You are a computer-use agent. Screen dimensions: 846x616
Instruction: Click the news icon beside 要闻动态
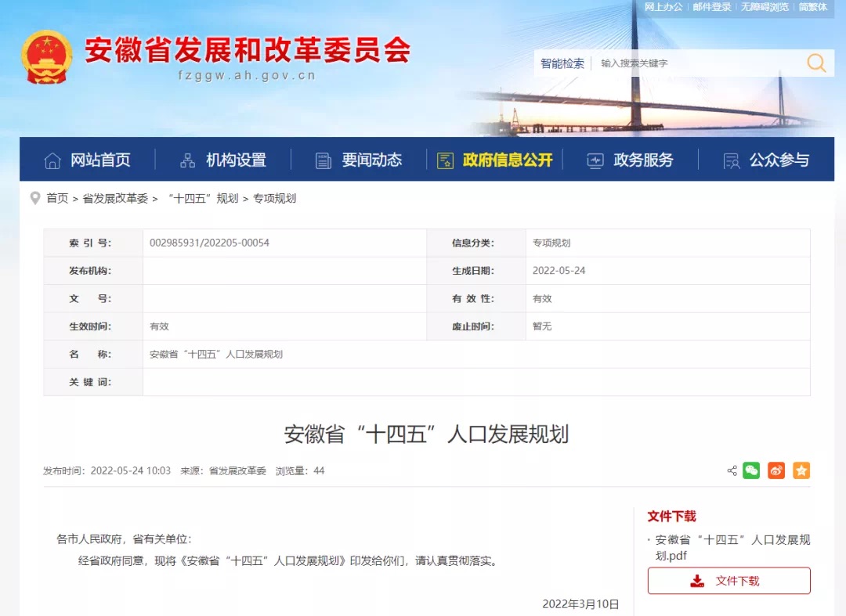tap(324, 160)
